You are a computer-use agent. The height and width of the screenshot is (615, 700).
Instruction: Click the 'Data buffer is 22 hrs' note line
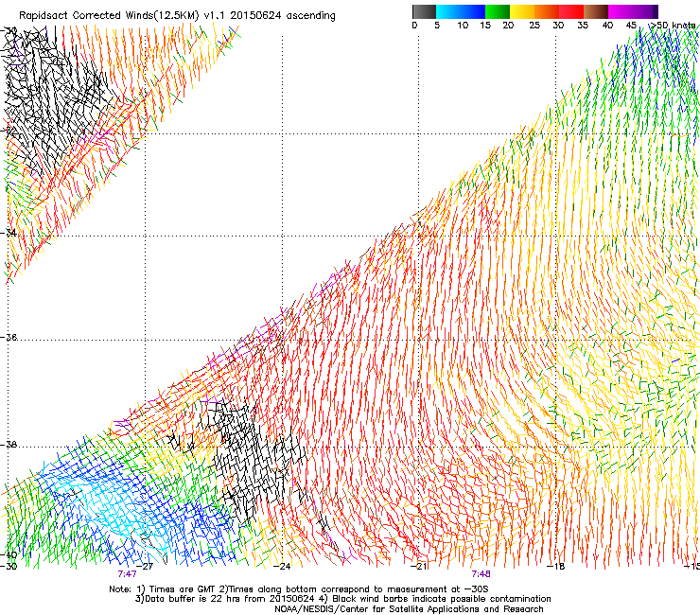342,599
